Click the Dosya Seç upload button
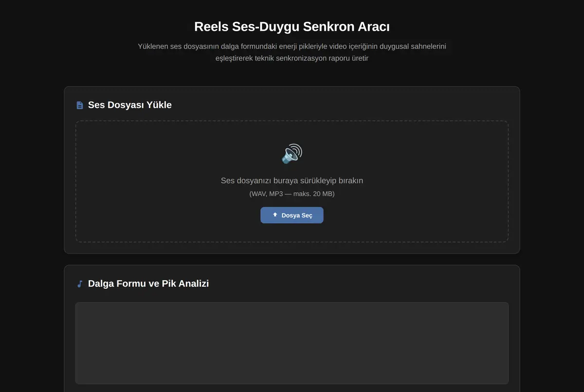 pyautogui.click(x=292, y=215)
